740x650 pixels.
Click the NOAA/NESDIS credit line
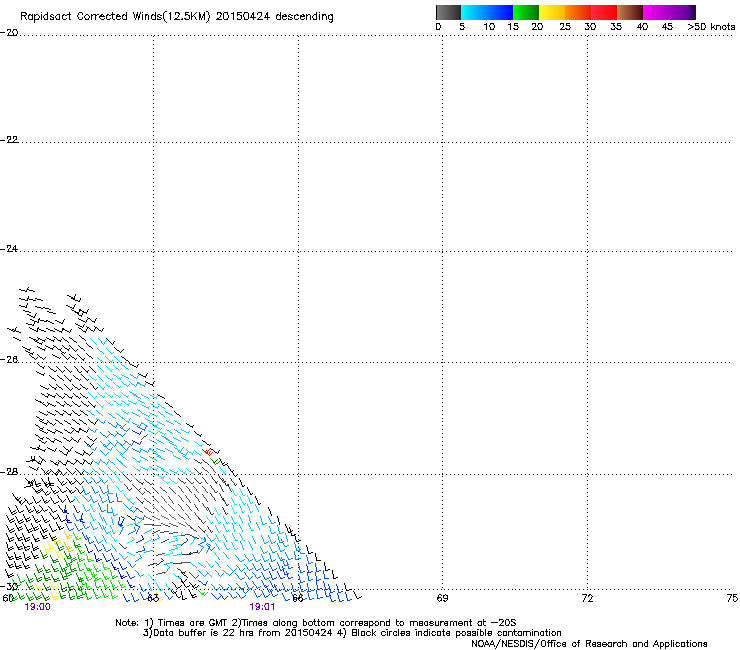(x=589, y=644)
